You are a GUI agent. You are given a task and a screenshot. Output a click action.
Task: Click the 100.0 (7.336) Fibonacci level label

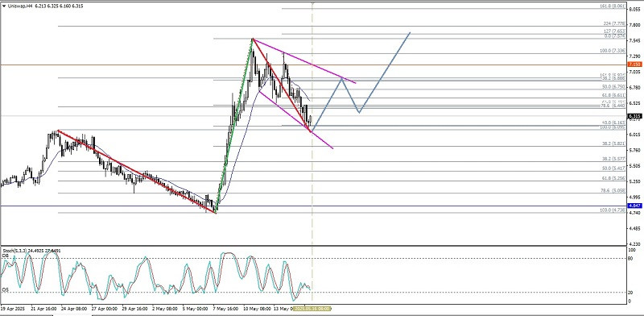(613, 51)
